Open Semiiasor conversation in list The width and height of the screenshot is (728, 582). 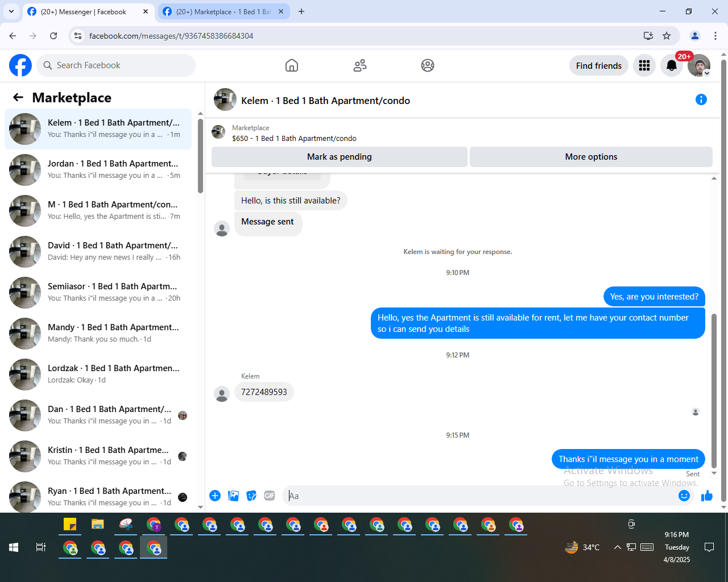(98, 293)
